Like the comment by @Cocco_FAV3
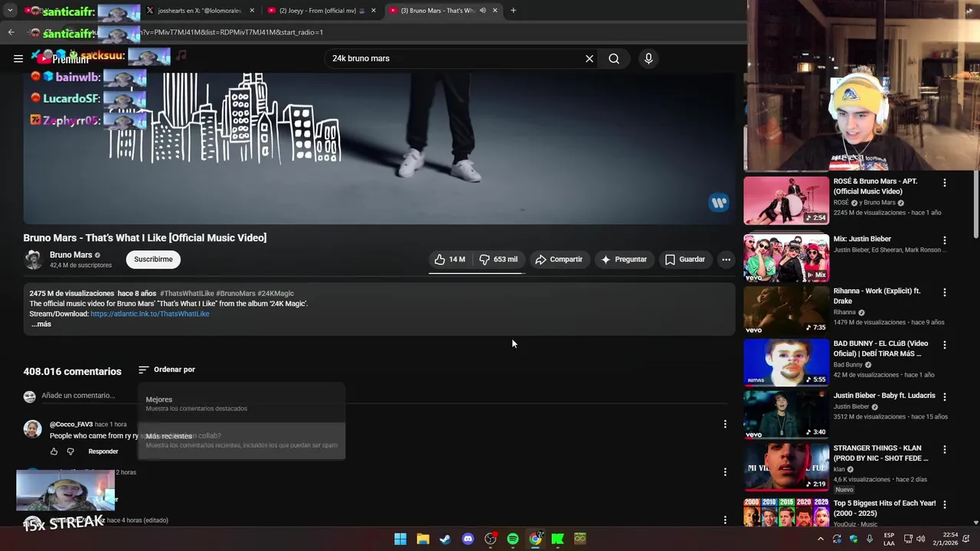 tap(54, 452)
